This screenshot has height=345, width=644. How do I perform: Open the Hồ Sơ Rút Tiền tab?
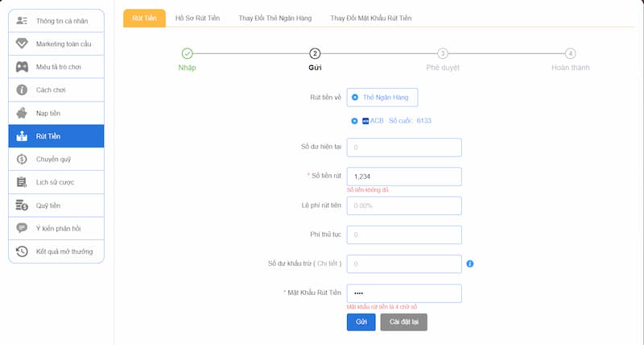199,18
